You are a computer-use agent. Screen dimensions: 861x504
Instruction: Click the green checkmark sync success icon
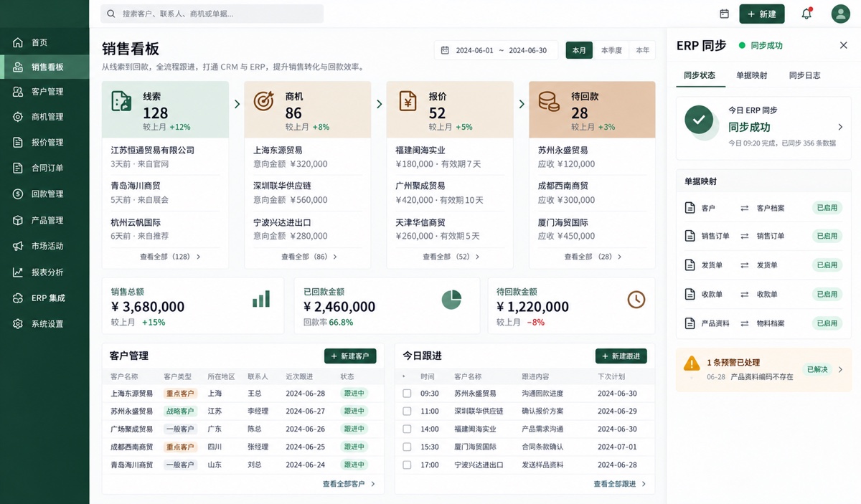click(x=699, y=120)
